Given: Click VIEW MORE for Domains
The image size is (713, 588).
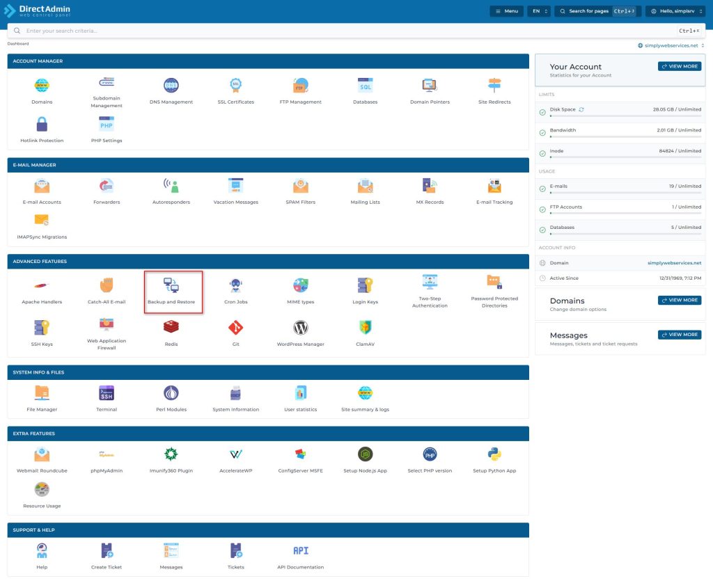Looking at the screenshot, I should [x=680, y=301].
